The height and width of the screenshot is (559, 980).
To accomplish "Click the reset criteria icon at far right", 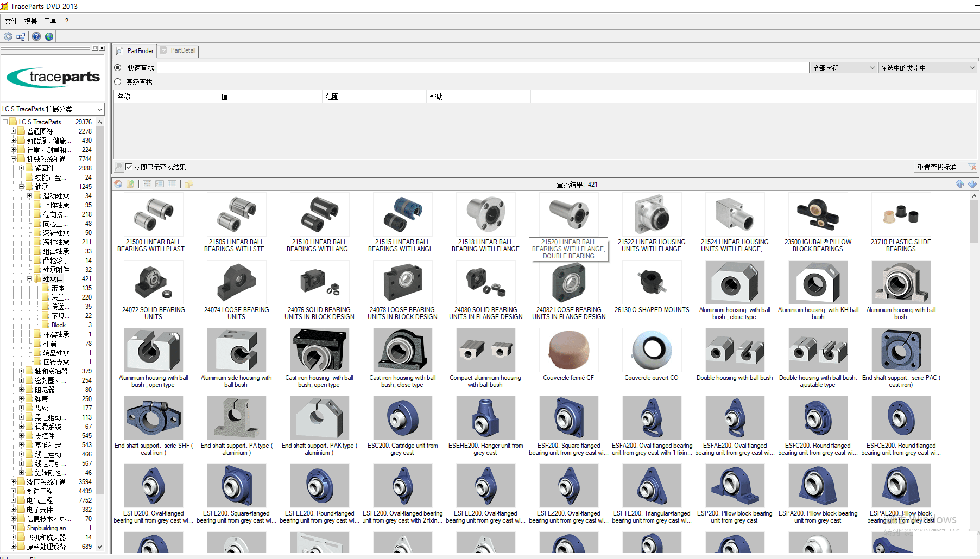I will click(x=972, y=167).
